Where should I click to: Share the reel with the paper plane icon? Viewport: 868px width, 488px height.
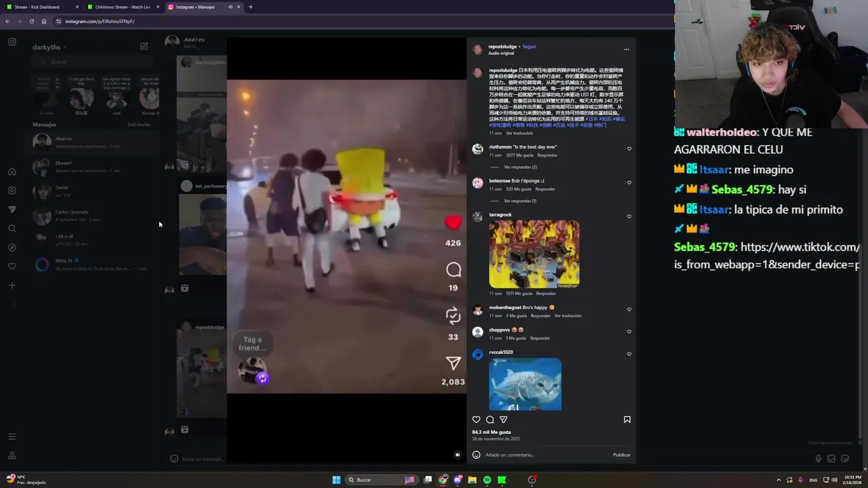point(453,363)
